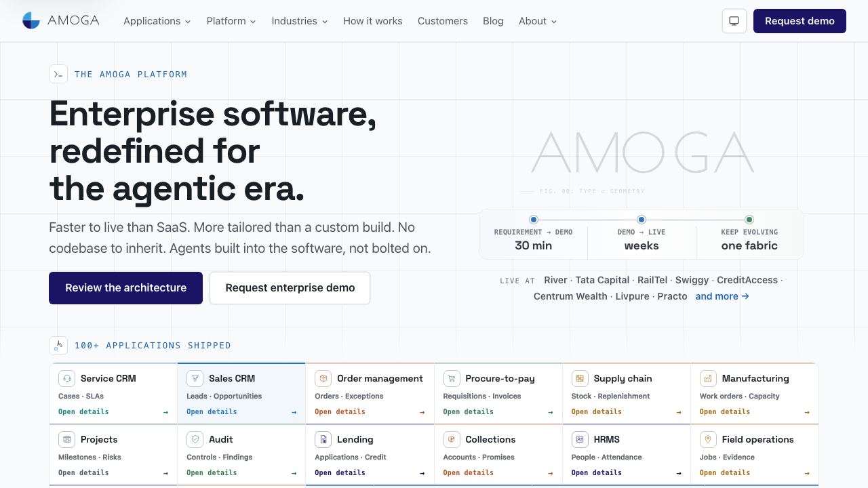Click the arrow in the Order management card

pos(422,412)
